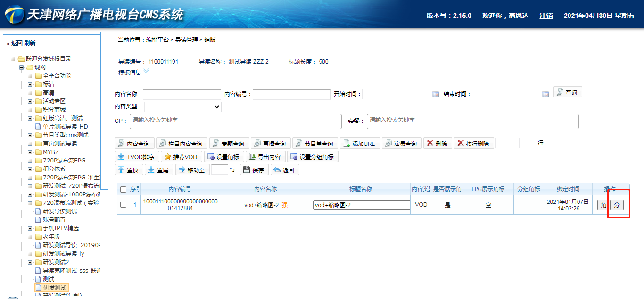Click 栏目内容查询 button
The height and width of the screenshot is (299, 644).
pyautogui.click(x=182, y=144)
